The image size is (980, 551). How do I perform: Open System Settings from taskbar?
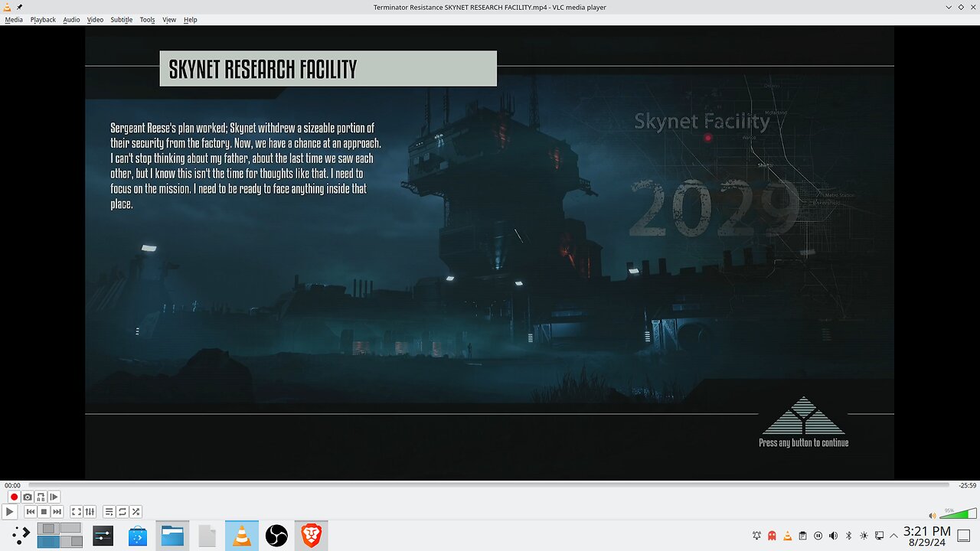click(x=103, y=536)
